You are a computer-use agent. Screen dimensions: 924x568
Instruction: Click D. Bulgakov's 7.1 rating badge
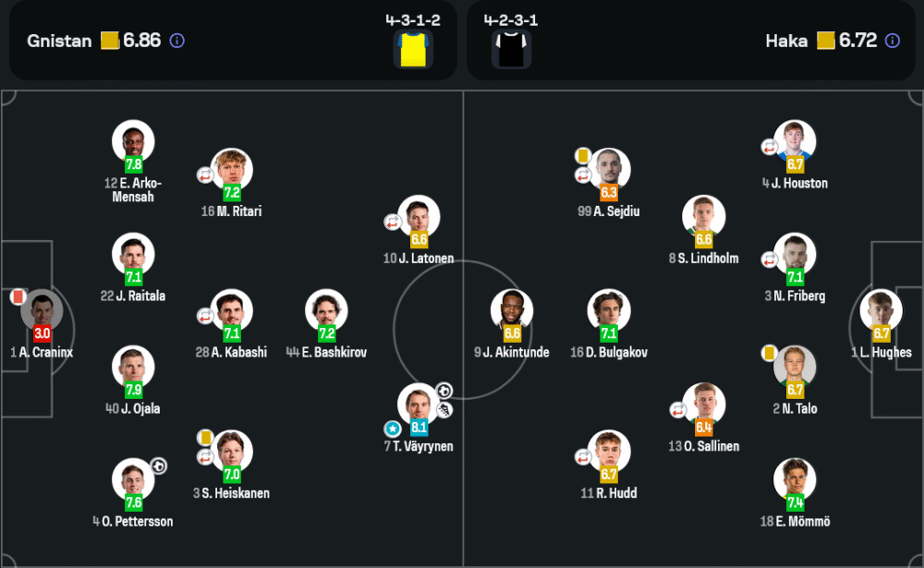[609, 333]
